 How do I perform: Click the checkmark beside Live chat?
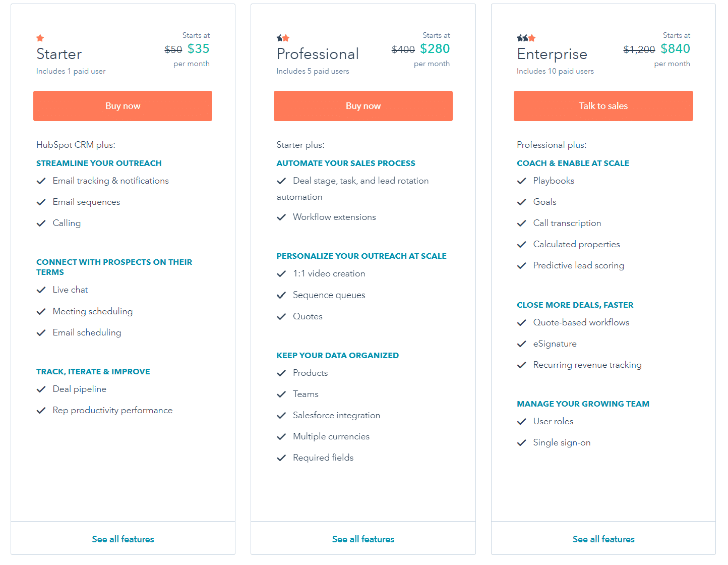click(x=41, y=290)
